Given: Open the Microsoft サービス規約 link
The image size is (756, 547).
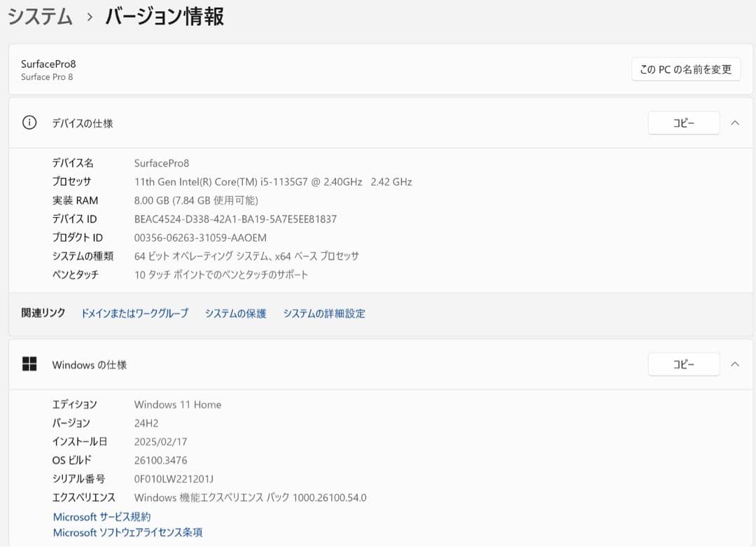Looking at the screenshot, I should coord(102,517).
